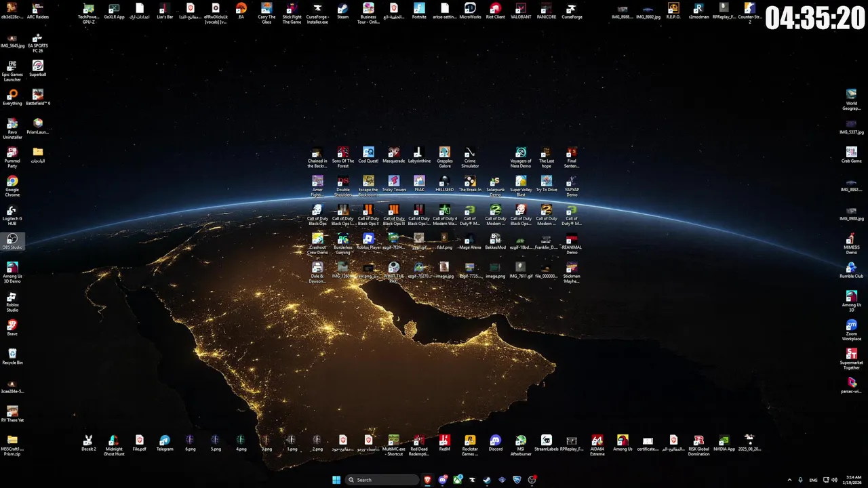Open the Try To Drive shortcut
Viewport: 868px width, 488px height.
tap(547, 184)
